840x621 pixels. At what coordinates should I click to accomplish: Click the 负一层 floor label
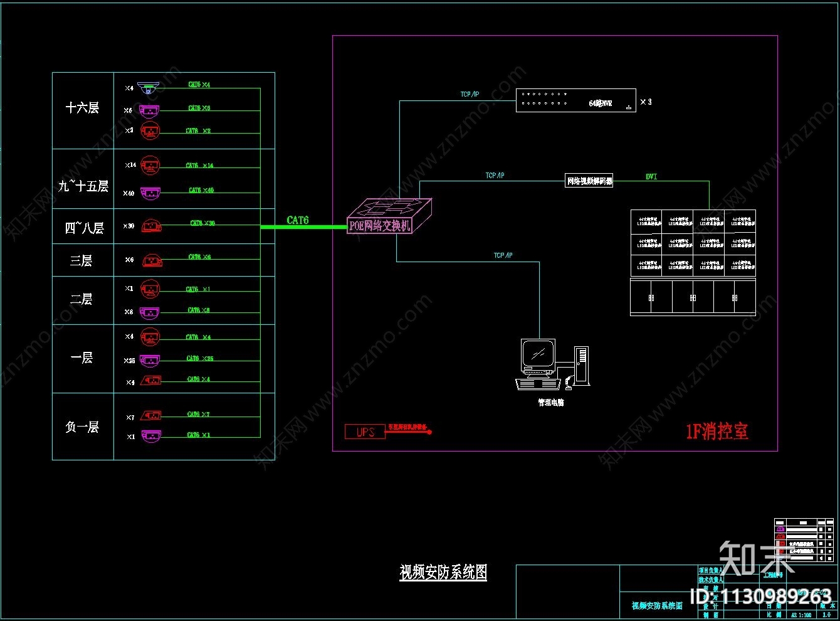82,427
